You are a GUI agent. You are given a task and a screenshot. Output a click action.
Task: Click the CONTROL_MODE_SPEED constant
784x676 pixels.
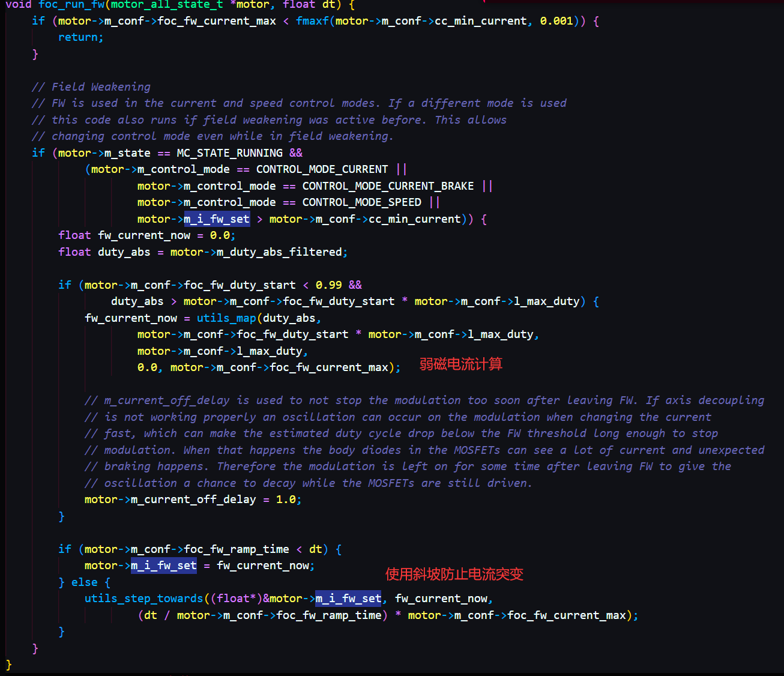coord(361,202)
